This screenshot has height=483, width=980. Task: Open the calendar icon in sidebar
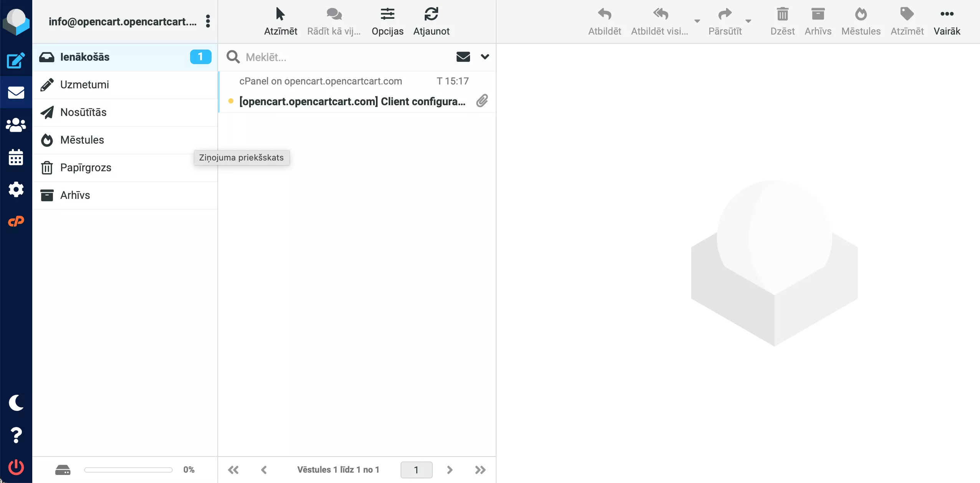coord(16,157)
